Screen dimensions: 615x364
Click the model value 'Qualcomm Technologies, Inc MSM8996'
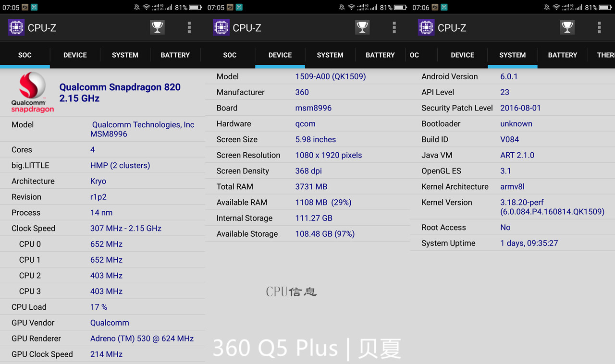[142, 129]
